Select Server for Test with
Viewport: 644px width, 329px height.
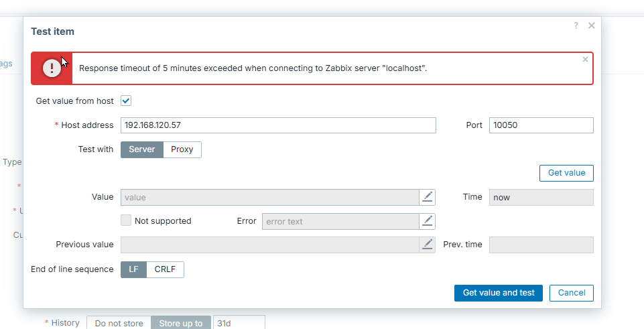coord(141,149)
